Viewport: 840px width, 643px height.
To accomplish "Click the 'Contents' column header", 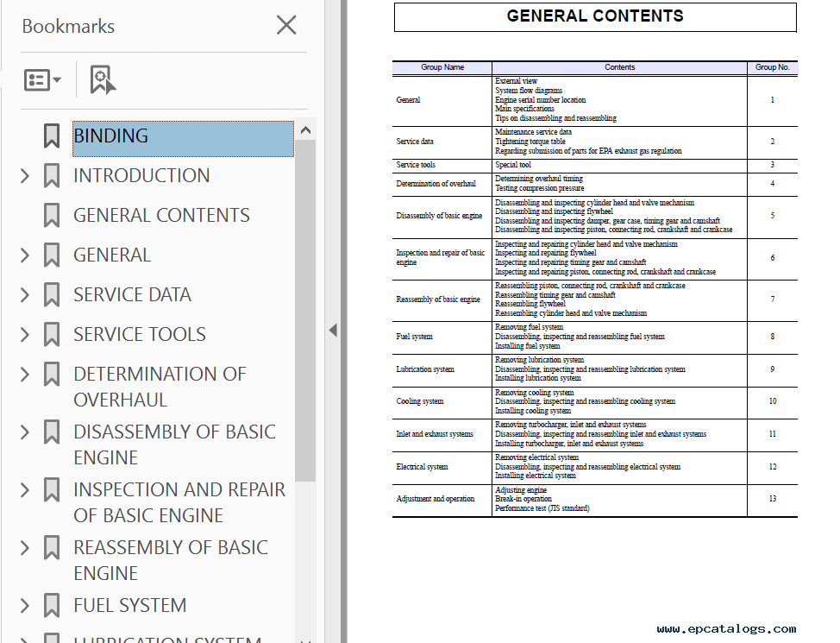I will [620, 67].
